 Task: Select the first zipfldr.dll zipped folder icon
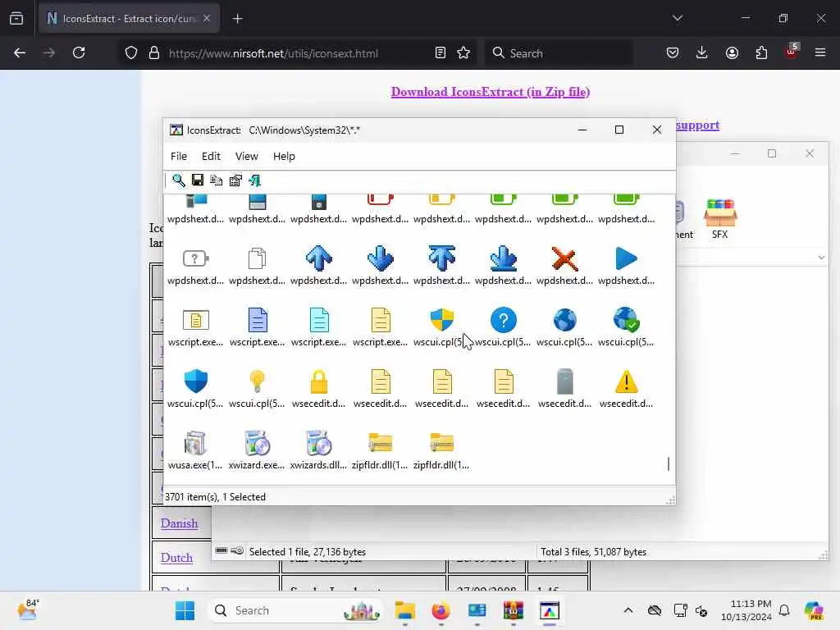point(381,443)
